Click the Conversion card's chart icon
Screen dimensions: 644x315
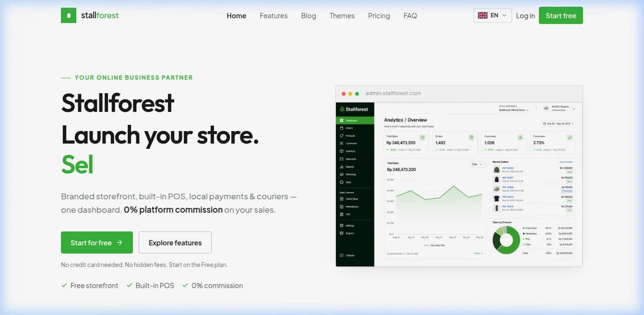(x=570, y=137)
